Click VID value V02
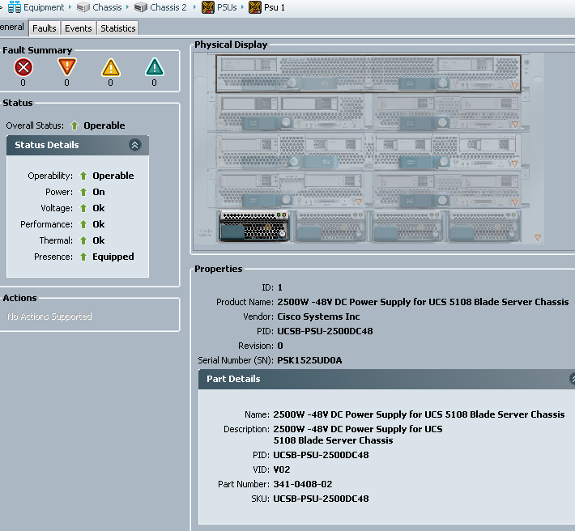The height and width of the screenshot is (531, 575). [x=282, y=469]
